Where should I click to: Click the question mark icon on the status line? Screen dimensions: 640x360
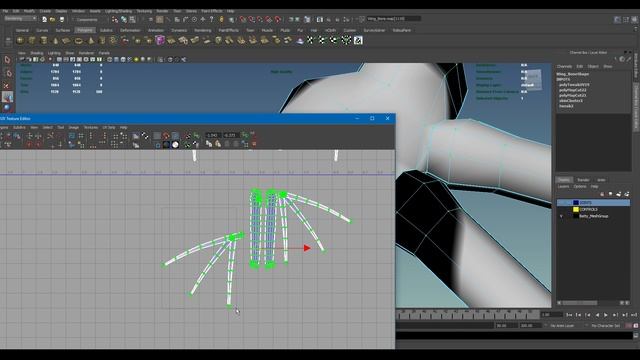211,19
